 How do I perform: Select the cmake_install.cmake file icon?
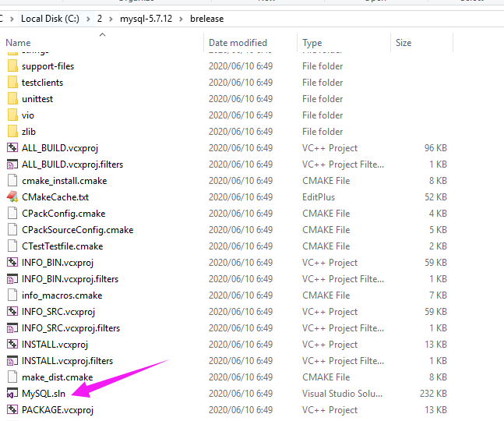click(x=12, y=180)
